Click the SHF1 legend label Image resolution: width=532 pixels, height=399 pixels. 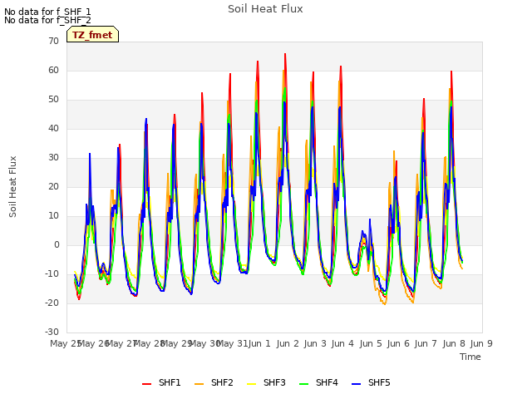170,382
